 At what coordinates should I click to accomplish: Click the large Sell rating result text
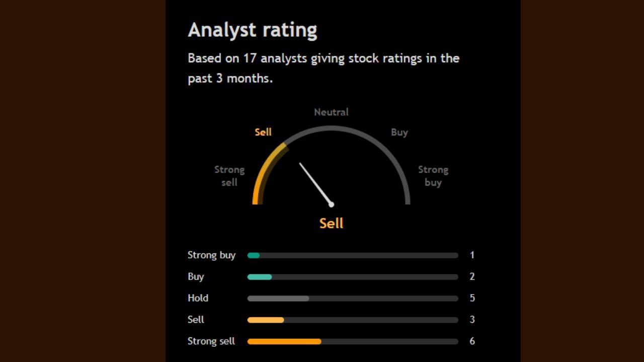pyautogui.click(x=331, y=223)
